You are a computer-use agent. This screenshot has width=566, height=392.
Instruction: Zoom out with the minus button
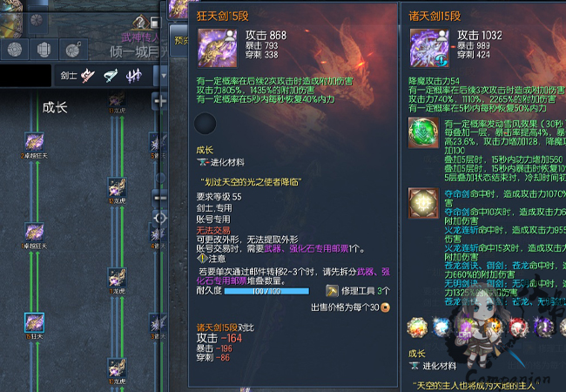click(x=160, y=198)
